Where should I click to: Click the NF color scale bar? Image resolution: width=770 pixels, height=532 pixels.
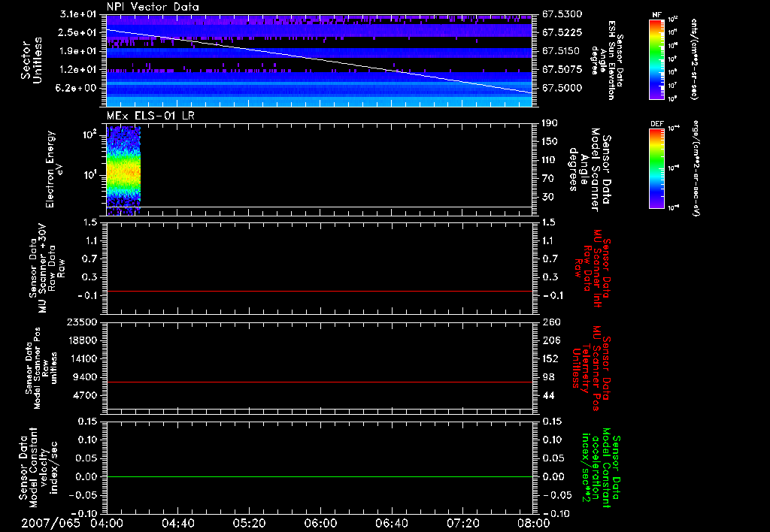(656, 59)
